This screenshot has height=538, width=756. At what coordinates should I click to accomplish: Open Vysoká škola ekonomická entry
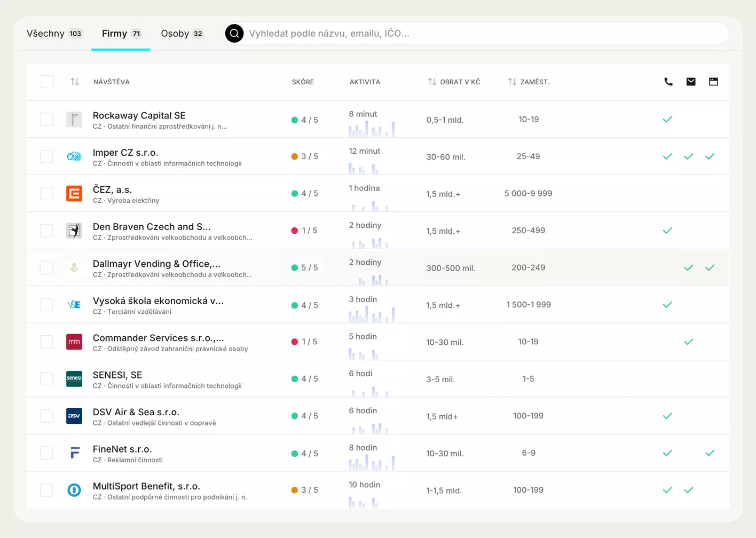click(x=158, y=300)
